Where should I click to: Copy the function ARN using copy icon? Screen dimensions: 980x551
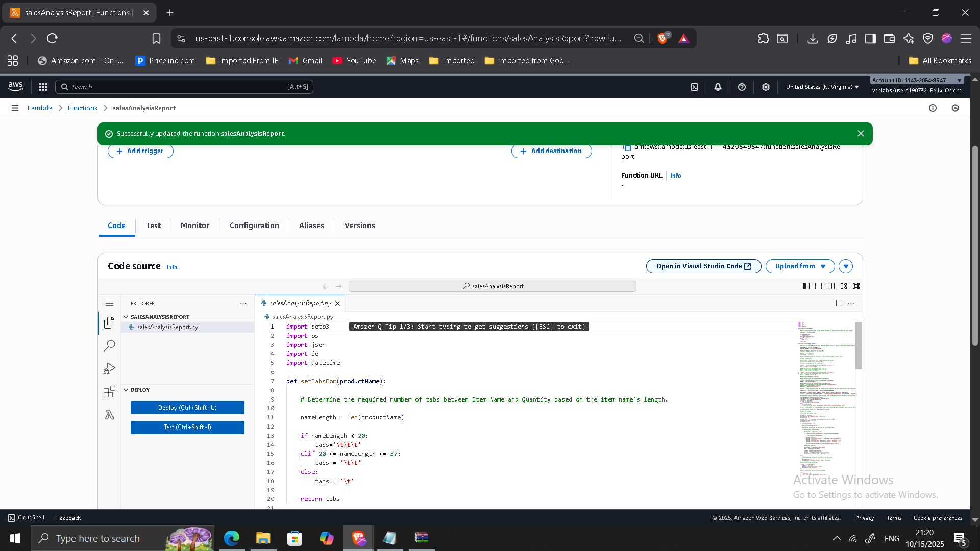[x=628, y=147]
